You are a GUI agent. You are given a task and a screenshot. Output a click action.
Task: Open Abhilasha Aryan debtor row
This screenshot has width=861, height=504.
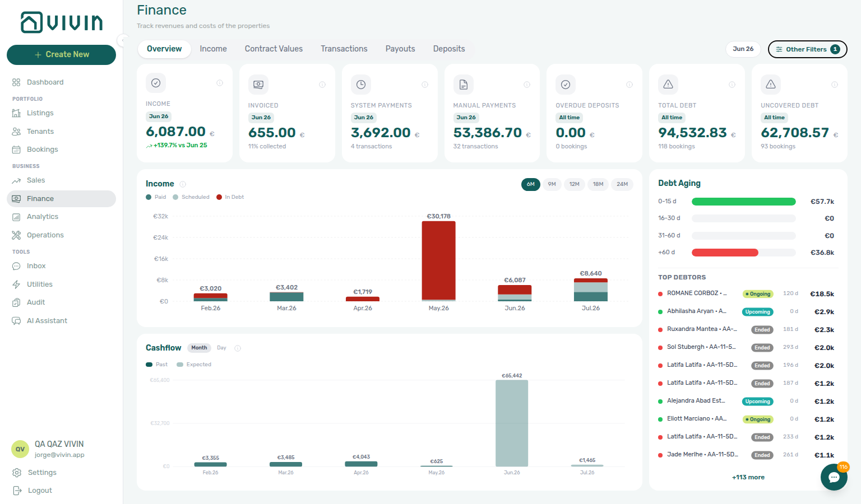[x=746, y=312]
